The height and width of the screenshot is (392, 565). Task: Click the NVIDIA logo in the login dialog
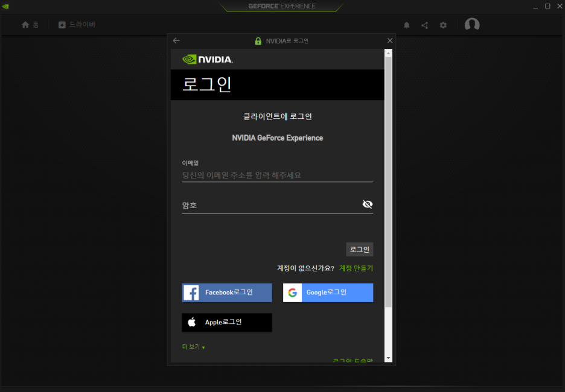(208, 59)
